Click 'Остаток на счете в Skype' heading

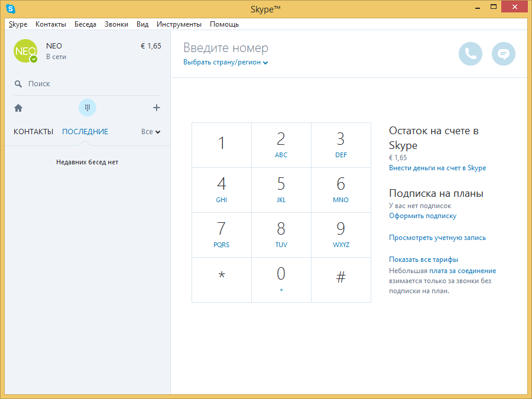(434, 138)
